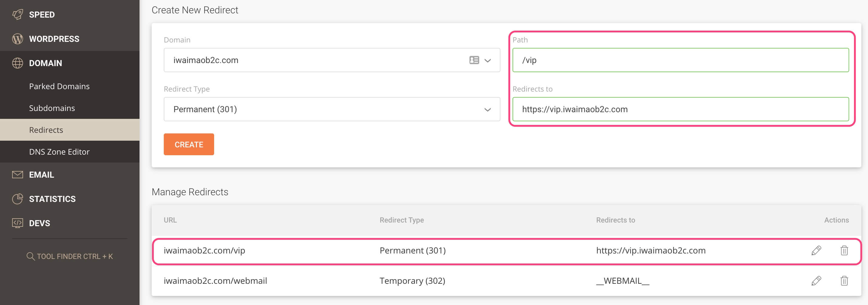The width and height of the screenshot is (868, 305).
Task: Go to Subdomains menu item
Action: click(52, 108)
